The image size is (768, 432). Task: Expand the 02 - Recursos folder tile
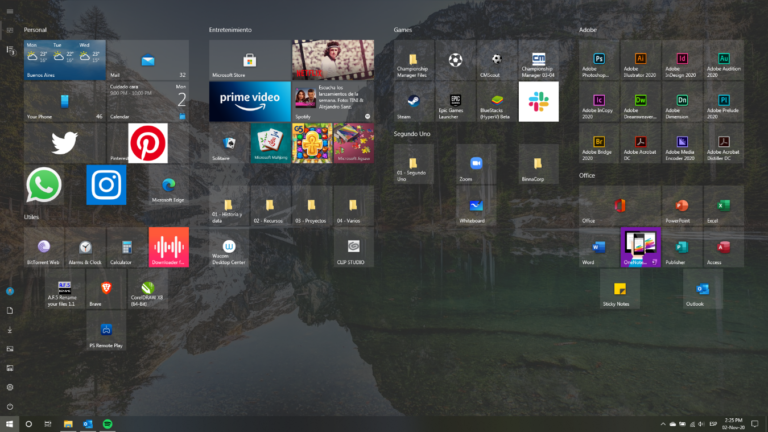pos(270,205)
